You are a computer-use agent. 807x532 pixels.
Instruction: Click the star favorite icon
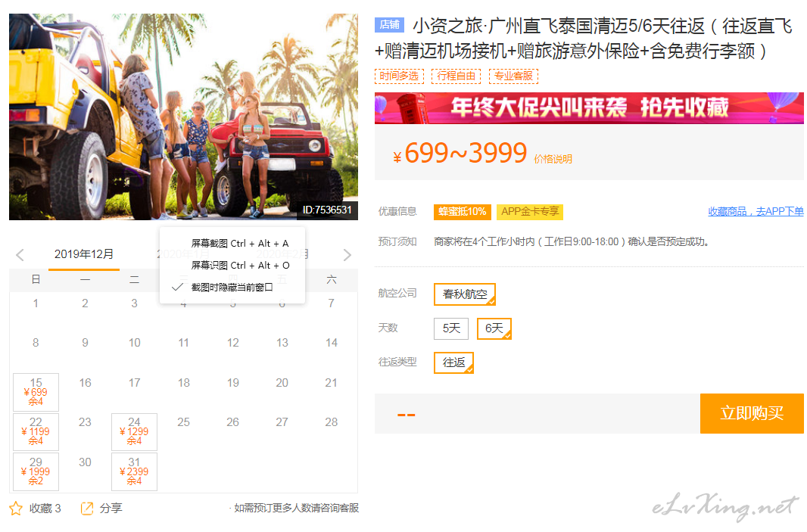16,509
